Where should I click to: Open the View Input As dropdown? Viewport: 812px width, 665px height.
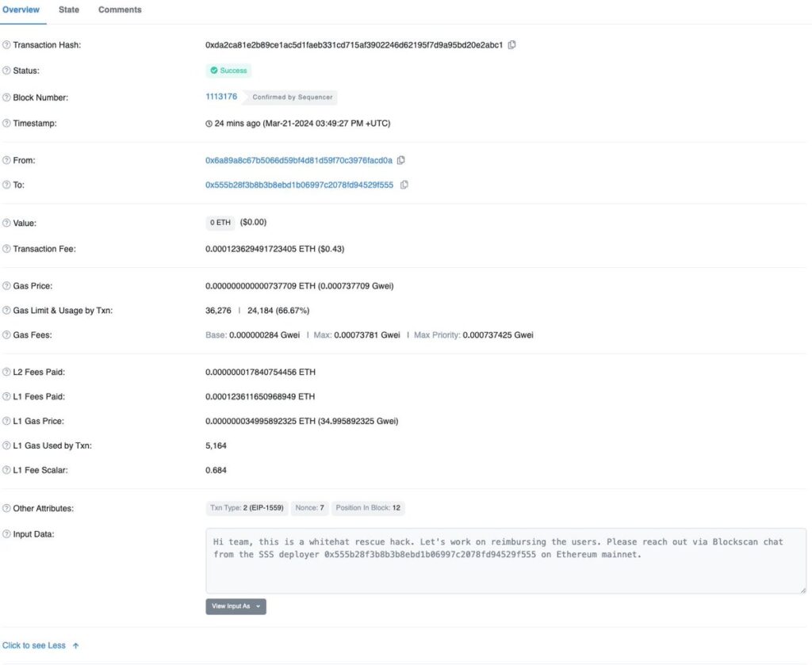pos(235,606)
